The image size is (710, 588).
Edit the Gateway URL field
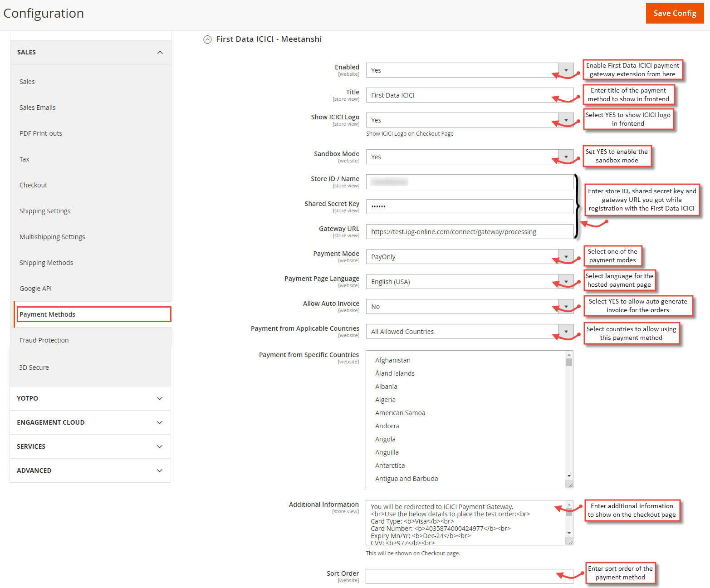470,231
